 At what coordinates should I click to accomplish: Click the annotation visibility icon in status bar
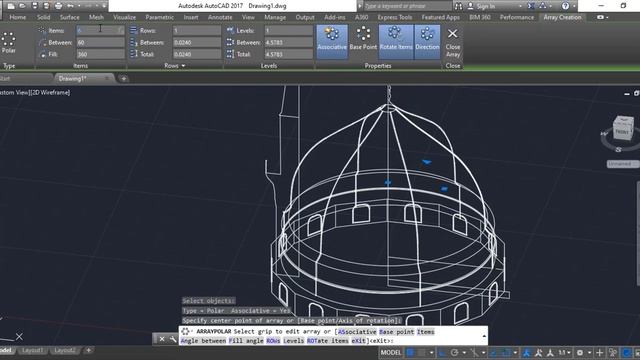tap(526, 352)
